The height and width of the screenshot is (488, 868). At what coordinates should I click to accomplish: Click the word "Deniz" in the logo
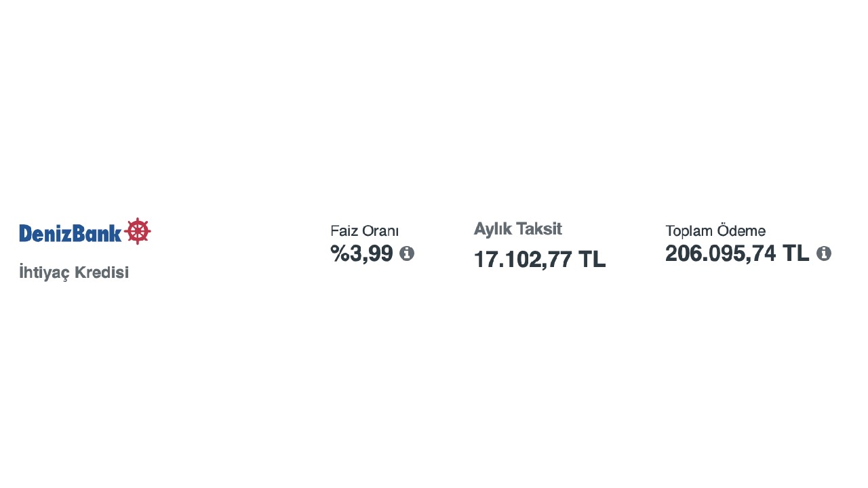pyautogui.click(x=45, y=233)
